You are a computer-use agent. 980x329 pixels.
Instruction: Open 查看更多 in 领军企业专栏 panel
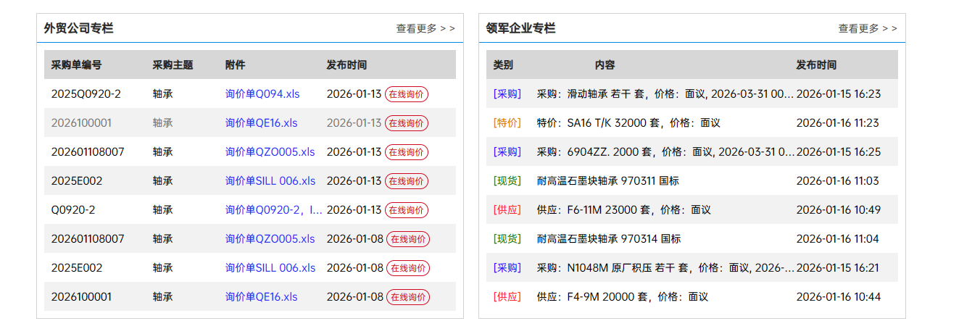pyautogui.click(x=867, y=28)
